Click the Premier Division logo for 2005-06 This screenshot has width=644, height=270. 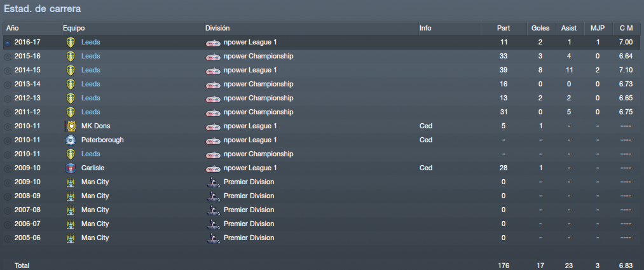click(x=213, y=238)
